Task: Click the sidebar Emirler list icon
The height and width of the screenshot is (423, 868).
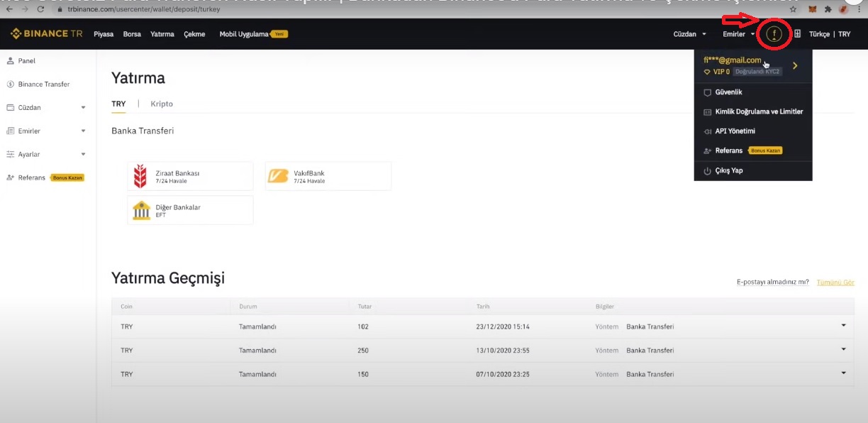Action: coord(10,131)
